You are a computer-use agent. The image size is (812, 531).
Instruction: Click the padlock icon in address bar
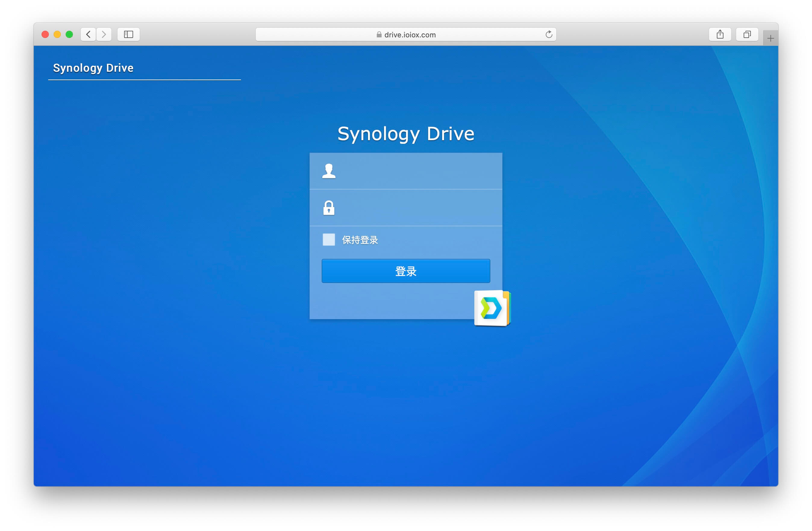click(x=379, y=34)
